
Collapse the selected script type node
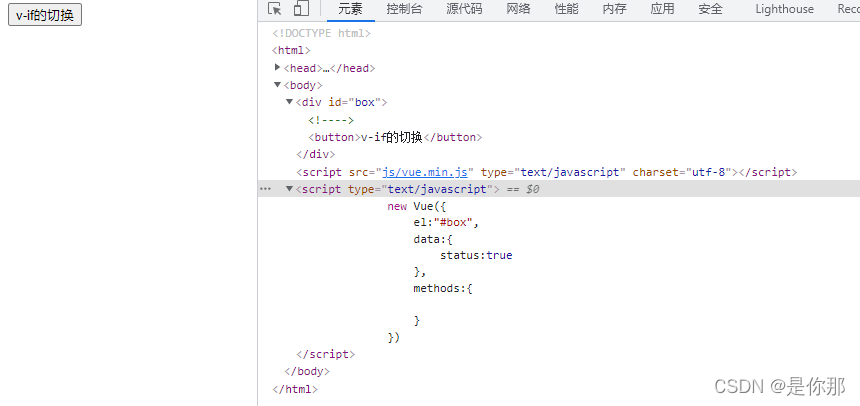290,189
